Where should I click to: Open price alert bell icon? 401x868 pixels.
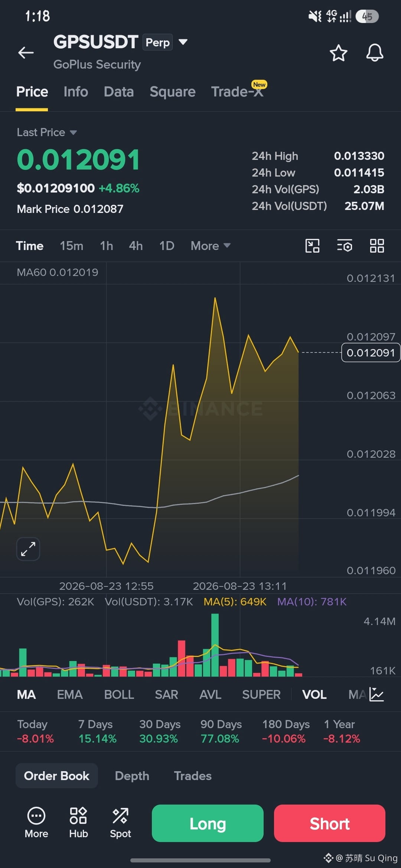(x=375, y=53)
